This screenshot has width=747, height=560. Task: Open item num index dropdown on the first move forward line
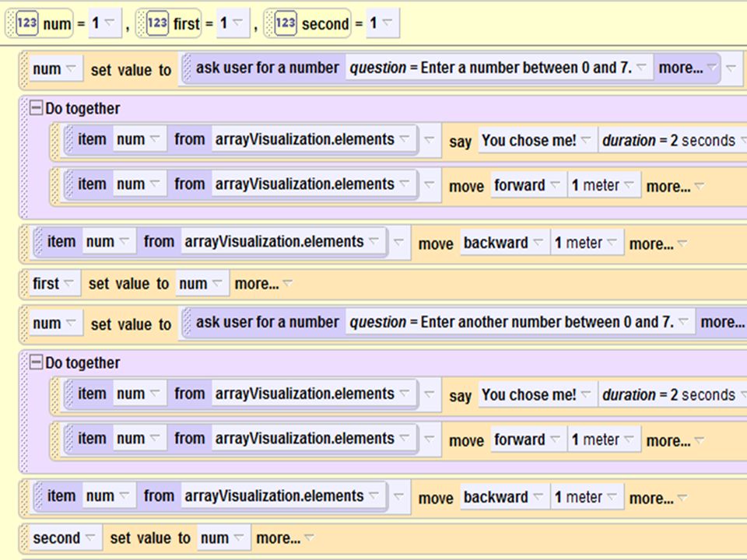pos(139,184)
